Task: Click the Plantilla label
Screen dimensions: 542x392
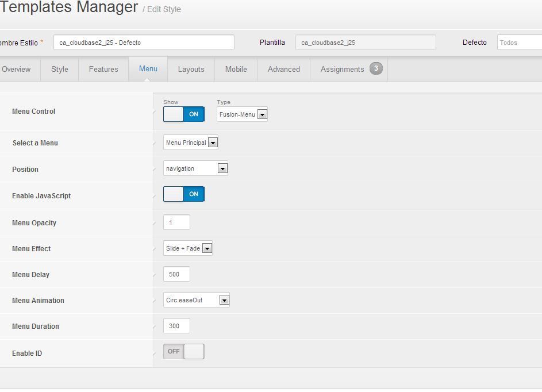Action: [x=272, y=42]
